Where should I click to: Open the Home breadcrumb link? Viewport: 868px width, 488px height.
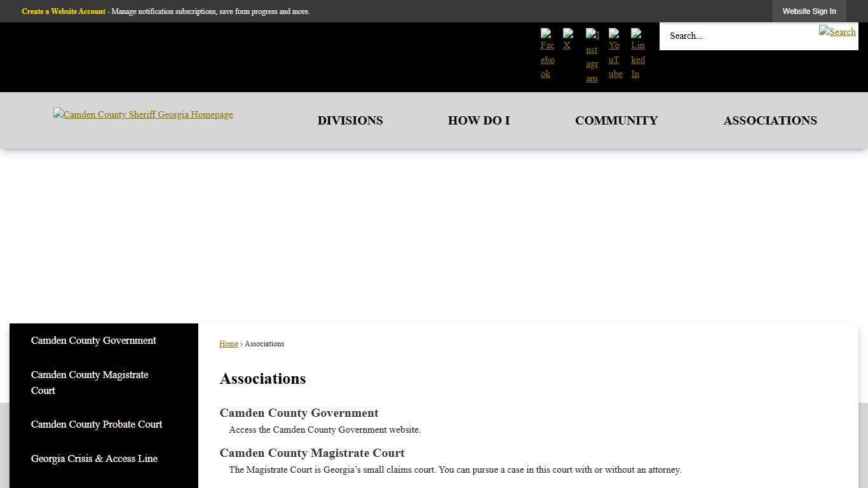[228, 343]
